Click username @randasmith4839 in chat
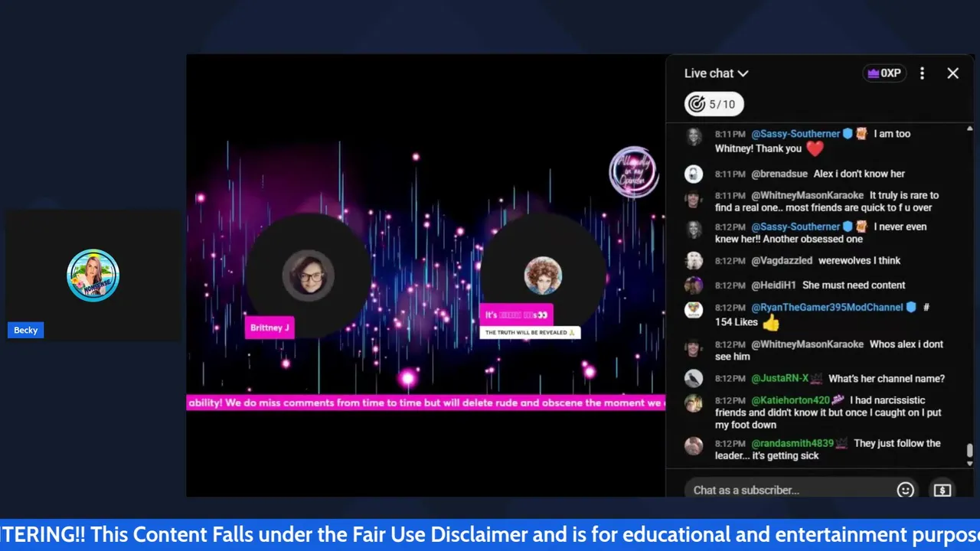 tap(792, 444)
